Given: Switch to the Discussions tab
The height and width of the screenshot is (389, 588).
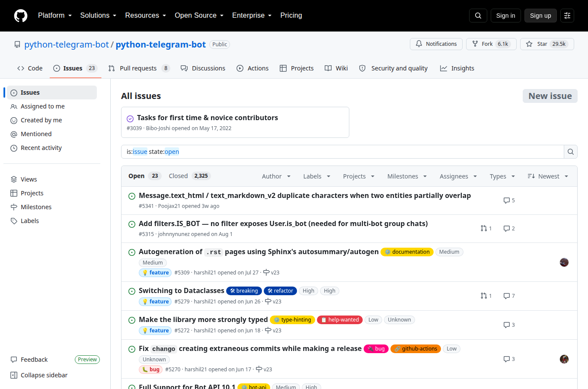Looking at the screenshot, I should click(x=203, y=68).
